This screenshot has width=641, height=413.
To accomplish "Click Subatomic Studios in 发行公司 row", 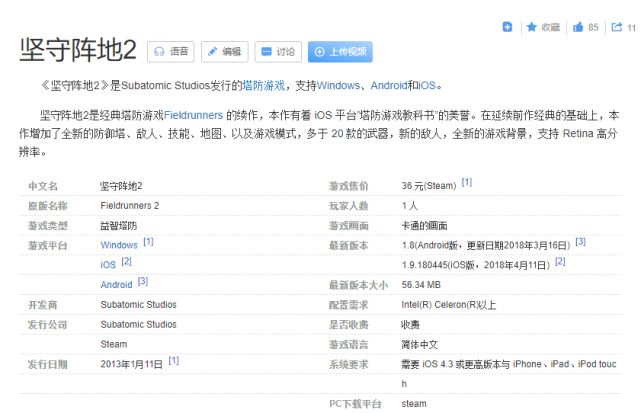I will pos(139,324).
